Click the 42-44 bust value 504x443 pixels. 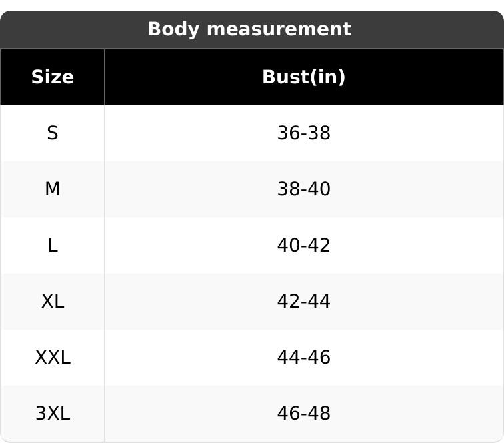coord(303,302)
